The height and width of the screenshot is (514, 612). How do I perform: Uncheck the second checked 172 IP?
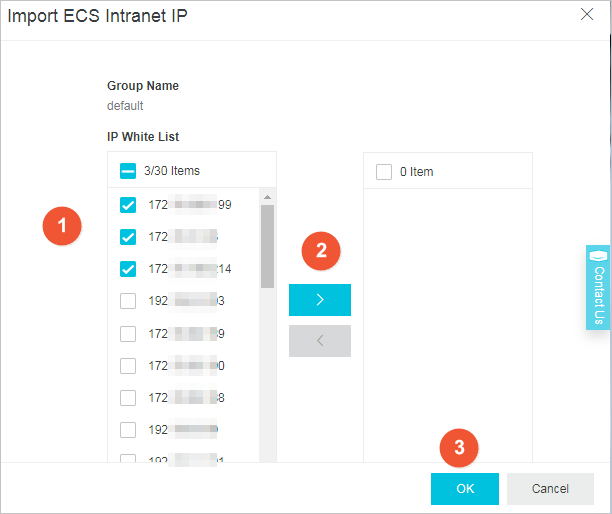[128, 237]
